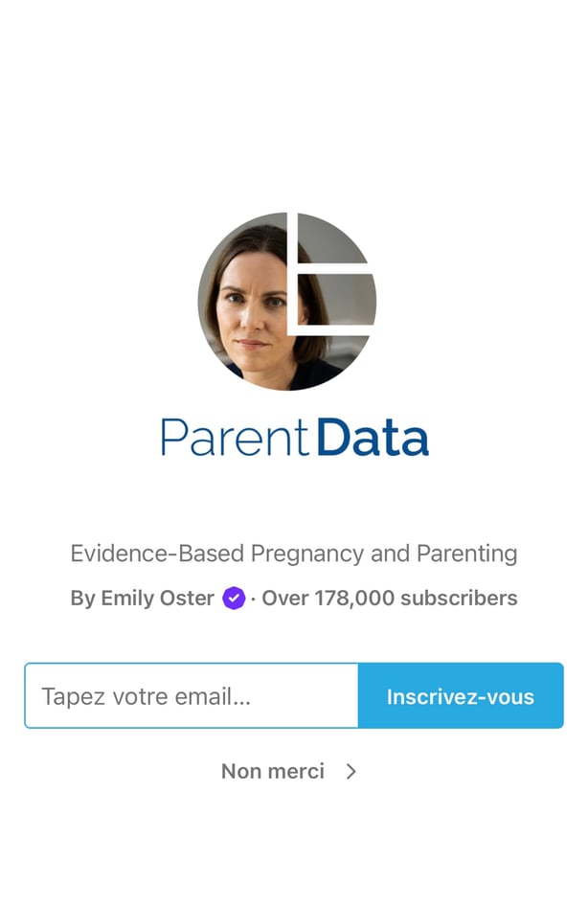588x906 pixels.
Task: Click the ParentData wordmark logo
Action: pos(294,437)
